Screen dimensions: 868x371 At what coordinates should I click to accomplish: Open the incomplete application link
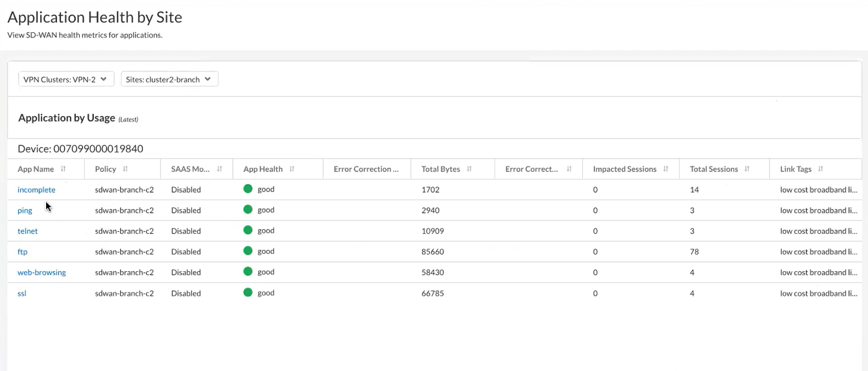click(x=36, y=190)
